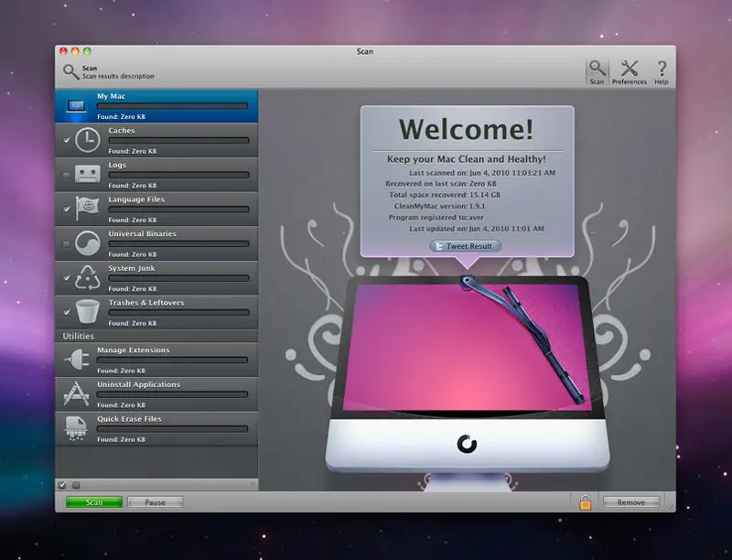Image resolution: width=732 pixels, height=560 pixels.
Task: Click the magnifier icon beside Scan description
Action: coord(71,72)
